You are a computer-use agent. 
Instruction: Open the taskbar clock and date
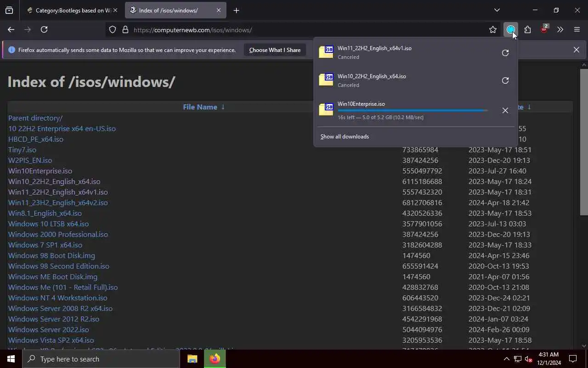[x=548, y=359]
